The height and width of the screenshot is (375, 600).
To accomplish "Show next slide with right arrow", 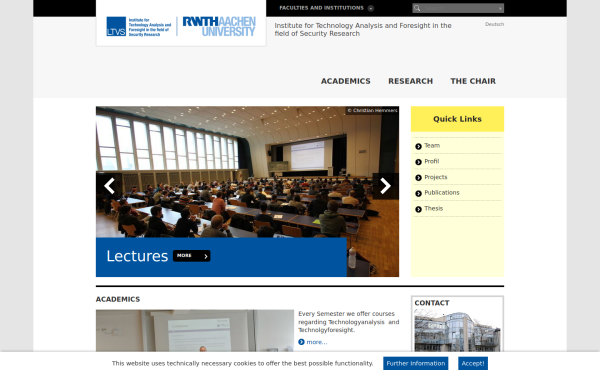I will point(385,186).
